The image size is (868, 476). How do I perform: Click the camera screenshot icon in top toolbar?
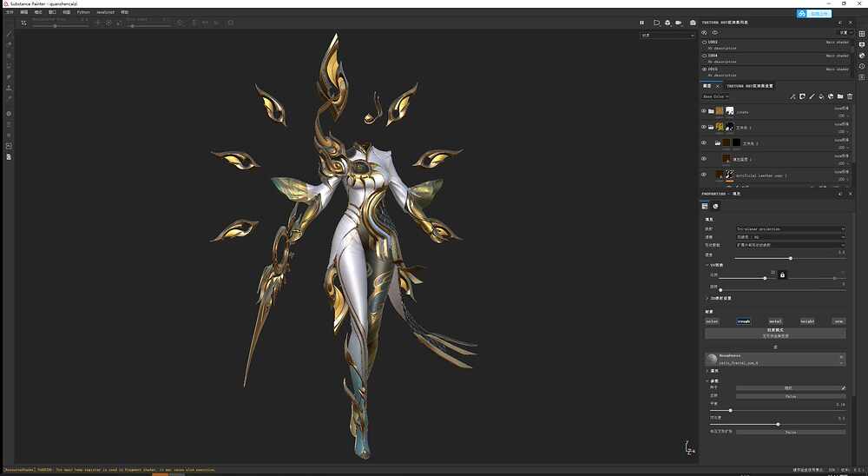click(x=692, y=23)
